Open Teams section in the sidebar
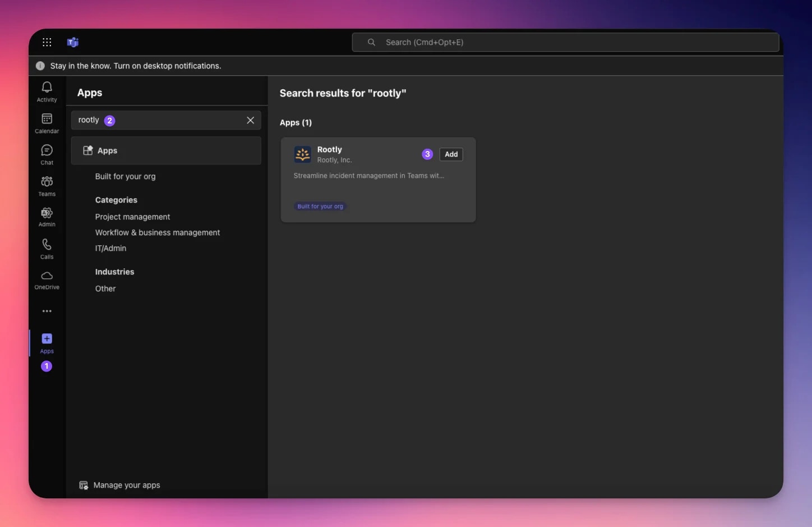The height and width of the screenshot is (527, 812). point(47,186)
